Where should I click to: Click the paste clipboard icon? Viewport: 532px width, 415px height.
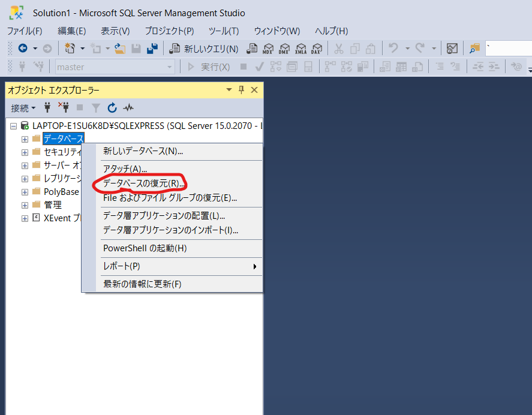pyautogui.click(x=371, y=49)
